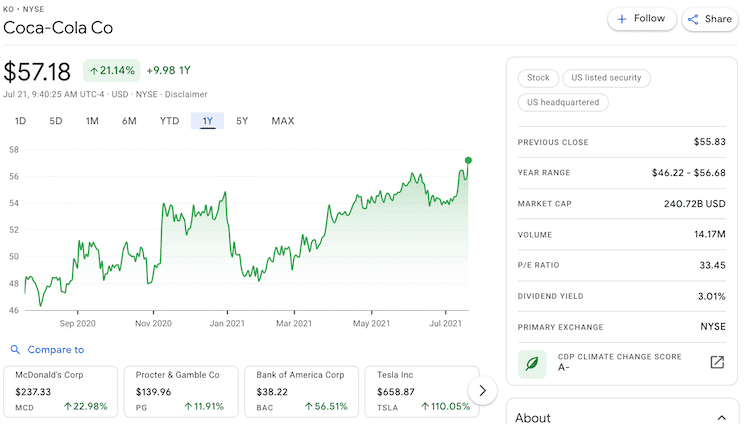Switch chart to 6M range
The image size is (750, 424).
point(129,121)
